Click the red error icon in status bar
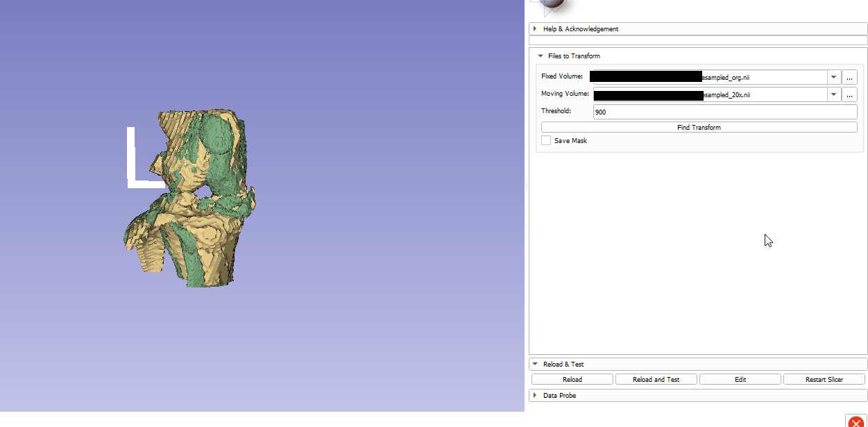868x427 pixels. pos(856,421)
